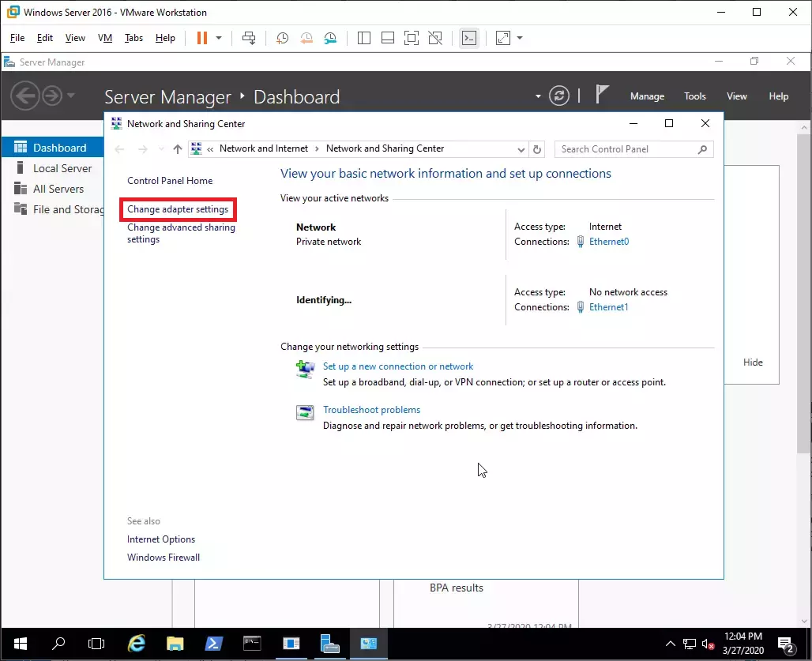
Task: Take a snapshot of the virtual machine
Action: (x=282, y=38)
